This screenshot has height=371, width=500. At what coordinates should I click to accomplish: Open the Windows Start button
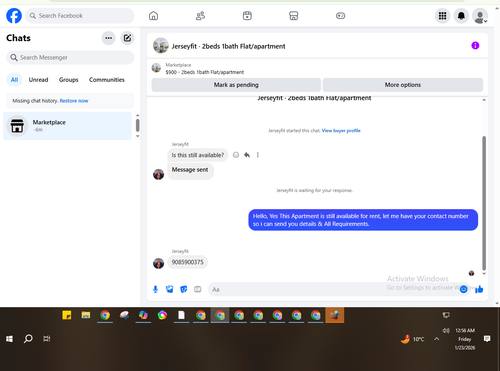point(9,339)
